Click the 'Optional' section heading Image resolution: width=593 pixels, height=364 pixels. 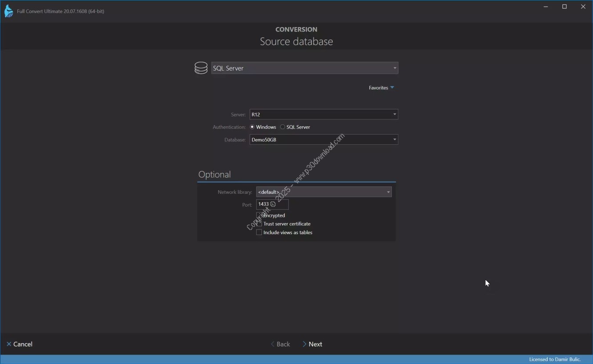[x=214, y=174]
